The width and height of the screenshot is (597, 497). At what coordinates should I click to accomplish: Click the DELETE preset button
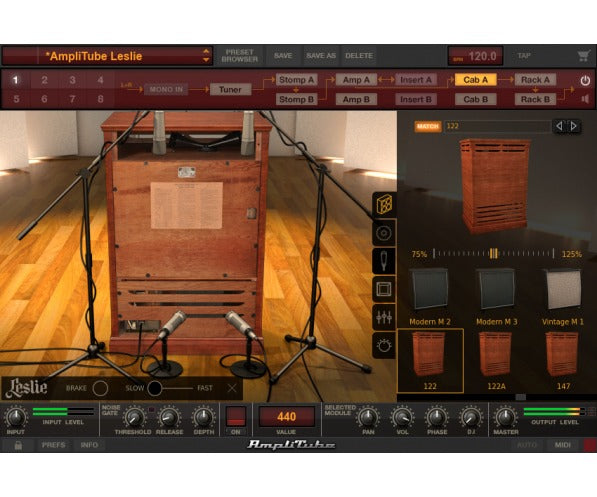[x=359, y=56]
